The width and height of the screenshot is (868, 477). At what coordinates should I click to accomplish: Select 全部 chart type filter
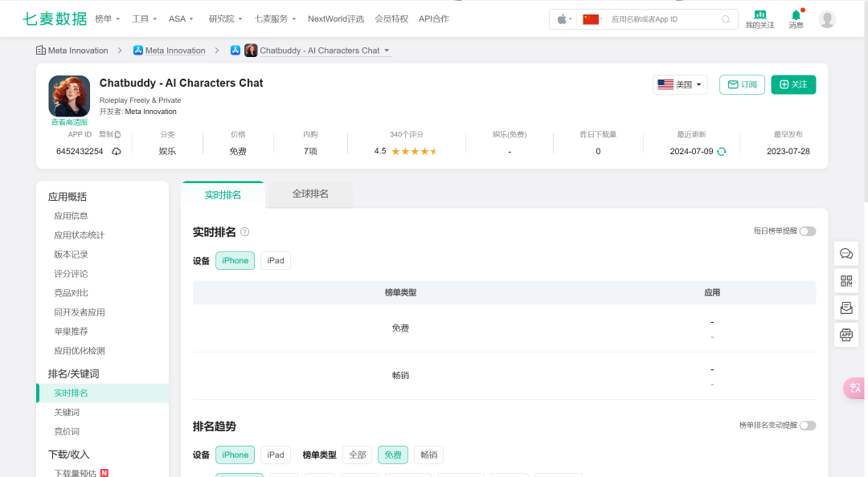pos(358,455)
